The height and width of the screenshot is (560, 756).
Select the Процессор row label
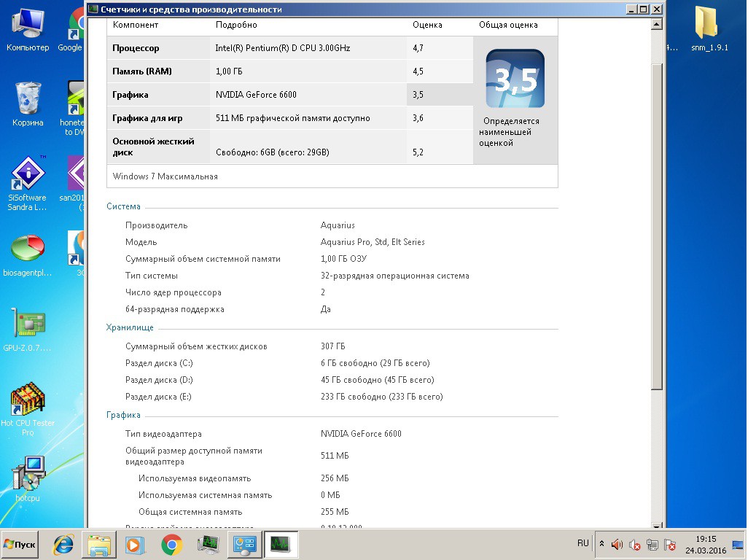[136, 48]
